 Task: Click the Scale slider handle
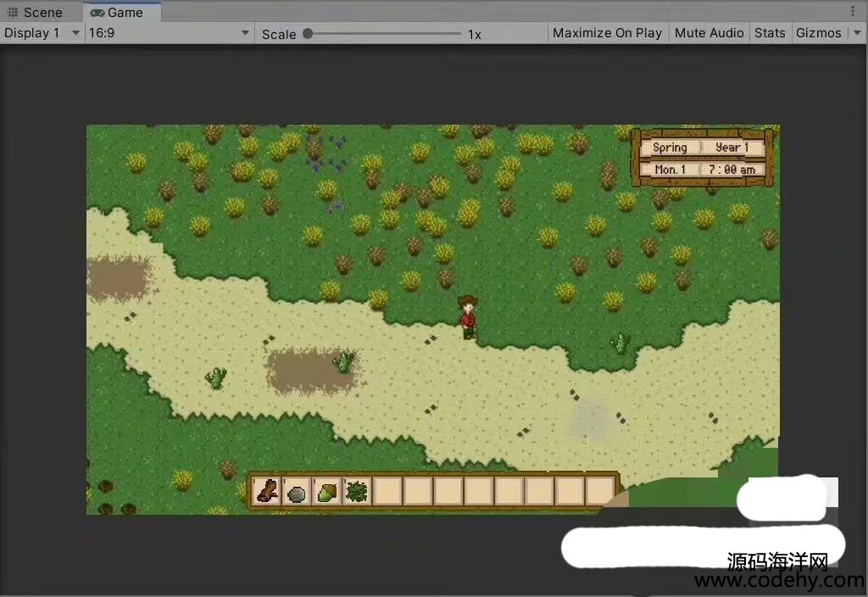(x=309, y=34)
